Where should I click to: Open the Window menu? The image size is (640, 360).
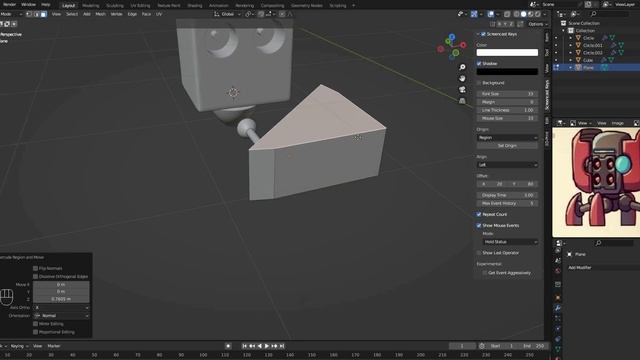click(x=28, y=4)
